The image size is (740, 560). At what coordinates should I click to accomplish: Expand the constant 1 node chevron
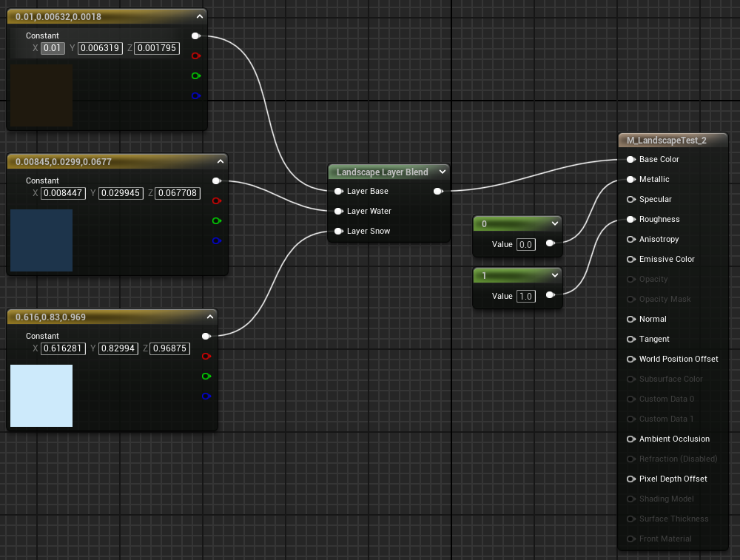[x=554, y=275]
